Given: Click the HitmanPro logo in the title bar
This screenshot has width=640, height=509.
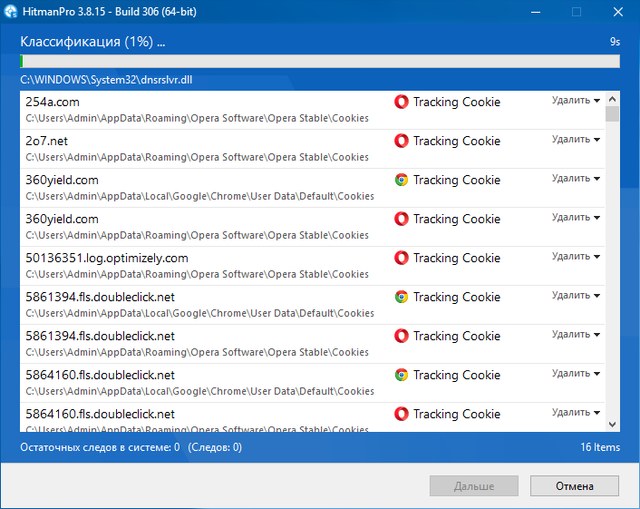Looking at the screenshot, I should pyautogui.click(x=11, y=13).
